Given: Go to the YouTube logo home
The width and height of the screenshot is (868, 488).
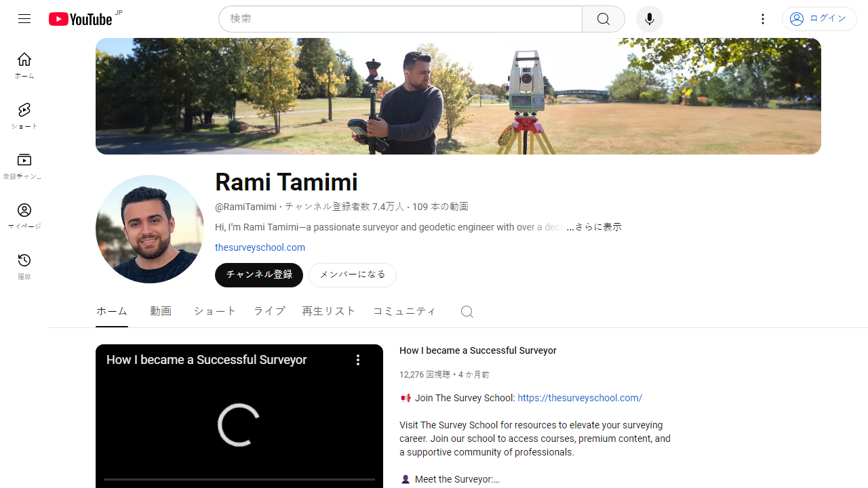Looking at the screenshot, I should pyautogui.click(x=80, y=19).
